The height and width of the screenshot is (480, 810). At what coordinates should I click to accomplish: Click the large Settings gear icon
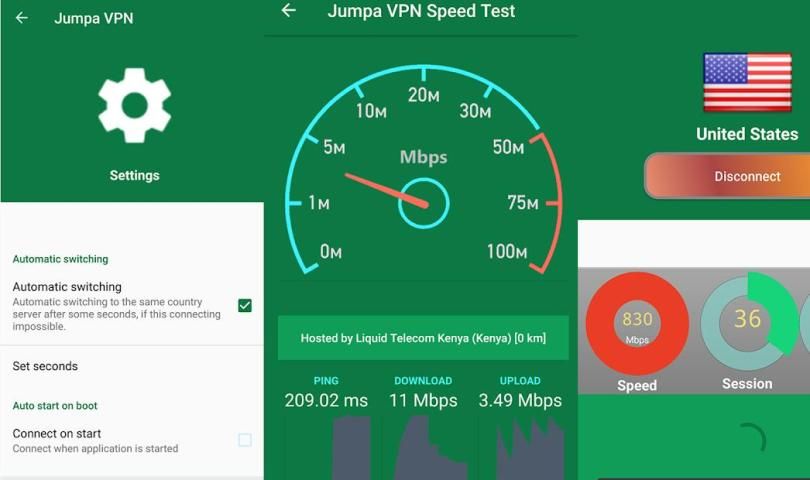(135, 105)
